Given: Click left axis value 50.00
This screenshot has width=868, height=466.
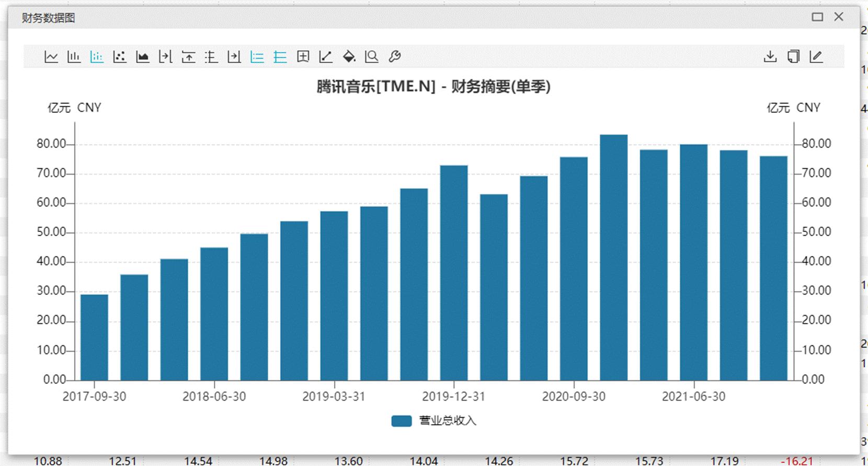Looking at the screenshot, I should tap(51, 232).
